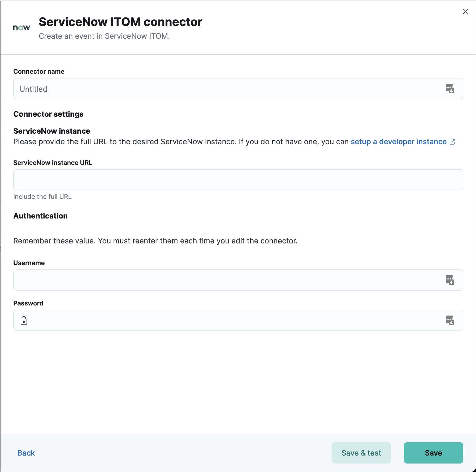Click the ServiceNow ITOM connector title
476x472 pixels.
[x=120, y=22]
